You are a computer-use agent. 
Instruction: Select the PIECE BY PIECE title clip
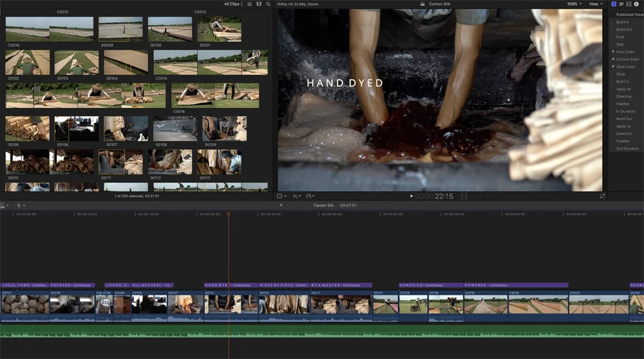pyautogui.click(x=284, y=285)
